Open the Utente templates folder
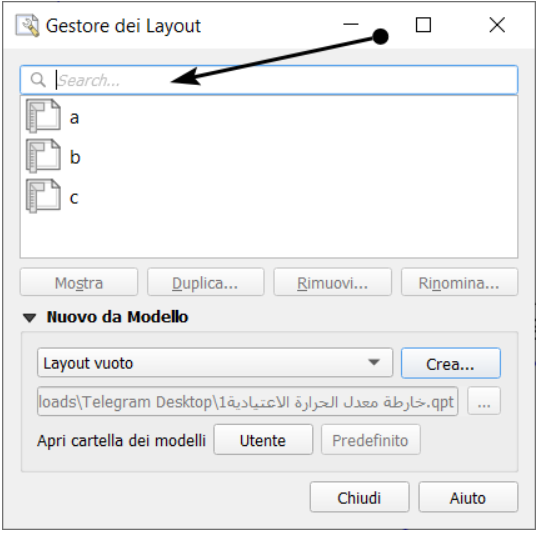 click(x=263, y=440)
